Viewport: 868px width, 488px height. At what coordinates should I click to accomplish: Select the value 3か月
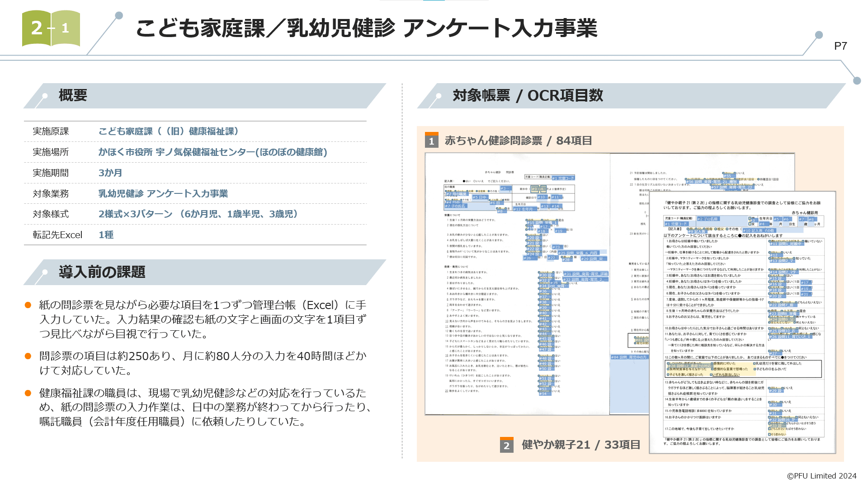click(x=110, y=173)
